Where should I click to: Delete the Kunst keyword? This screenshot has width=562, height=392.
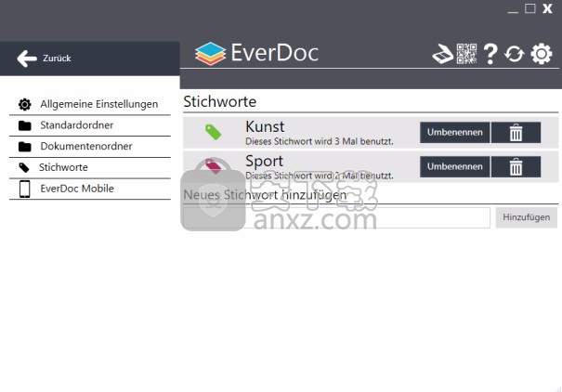coord(516,132)
